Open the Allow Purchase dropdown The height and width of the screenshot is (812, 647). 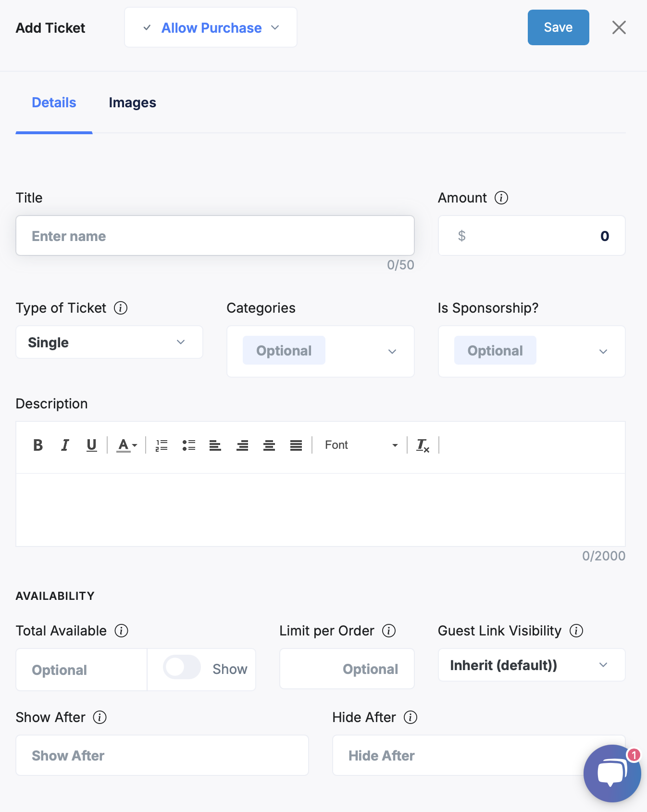211,27
